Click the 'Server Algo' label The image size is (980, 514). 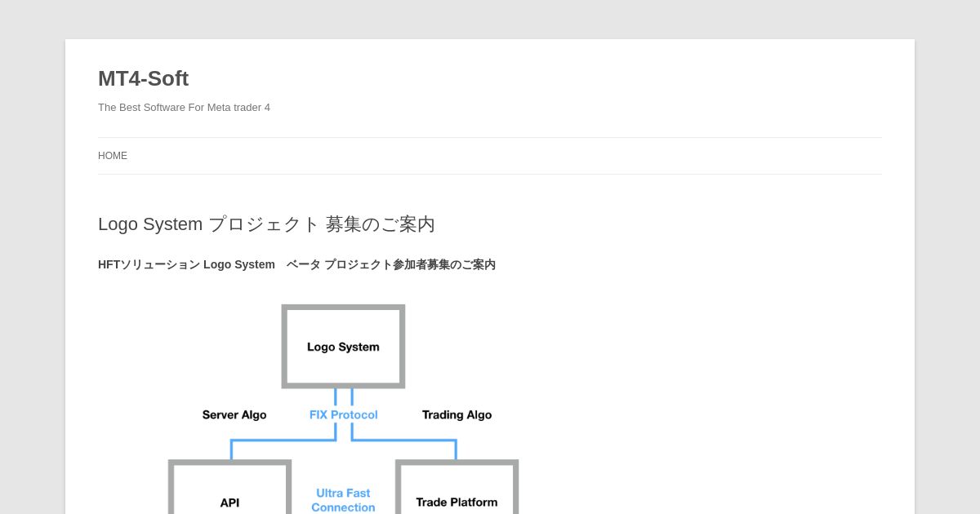pos(234,414)
